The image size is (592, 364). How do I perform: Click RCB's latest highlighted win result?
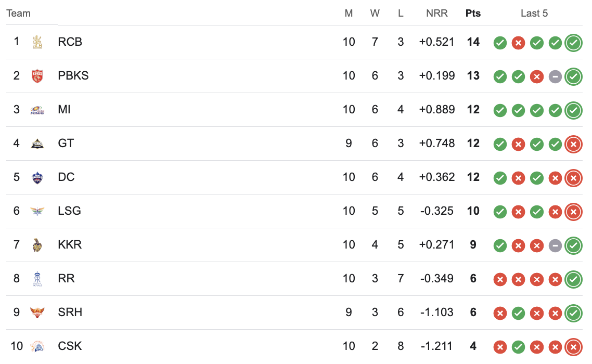[x=573, y=43]
